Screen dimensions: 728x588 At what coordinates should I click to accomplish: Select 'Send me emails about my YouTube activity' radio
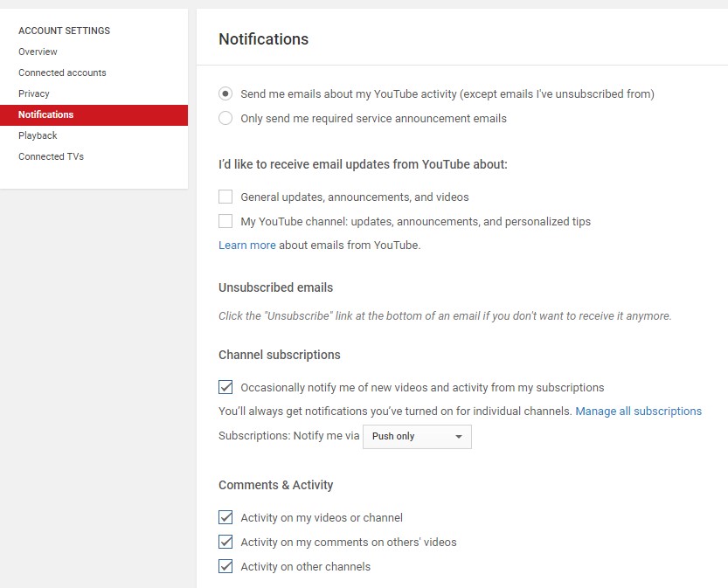pos(225,93)
